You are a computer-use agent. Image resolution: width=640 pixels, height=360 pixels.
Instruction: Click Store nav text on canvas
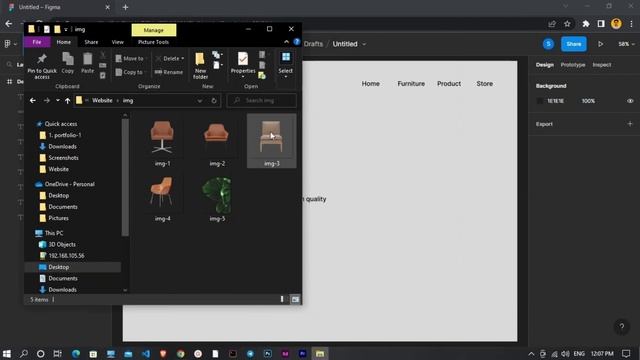click(x=484, y=83)
